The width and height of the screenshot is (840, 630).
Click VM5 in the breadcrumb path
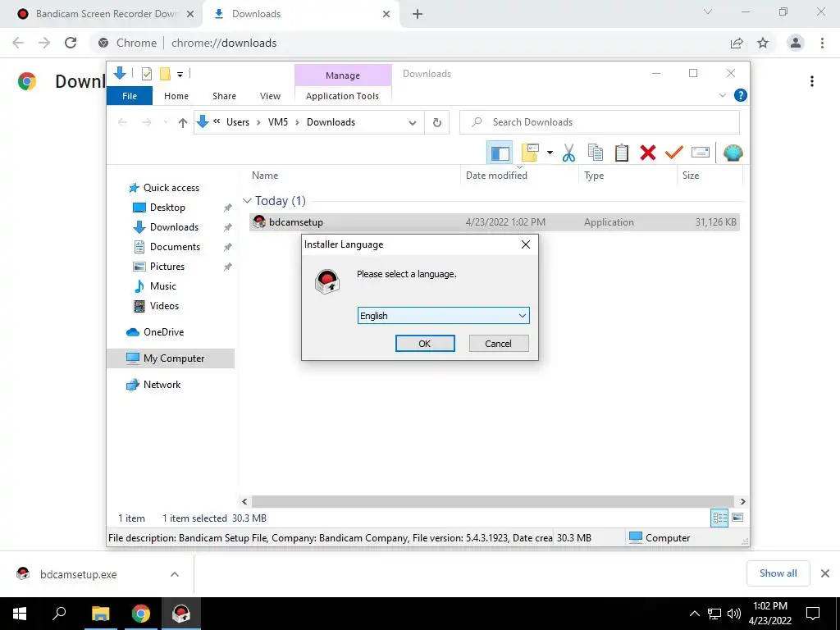click(278, 122)
